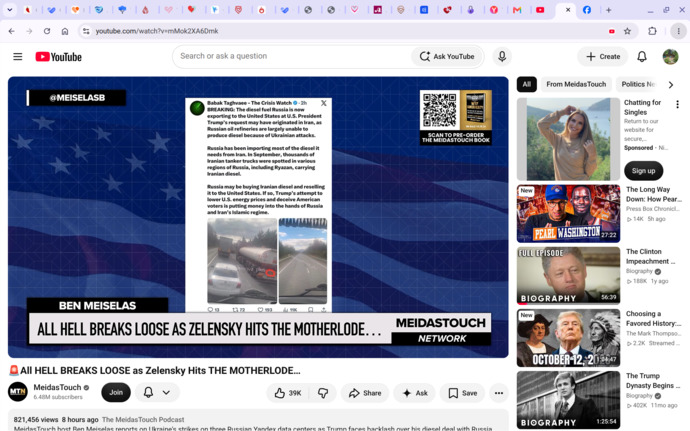Show more filter chips with right chevron
This screenshot has height=431, width=690.
pyautogui.click(x=671, y=85)
